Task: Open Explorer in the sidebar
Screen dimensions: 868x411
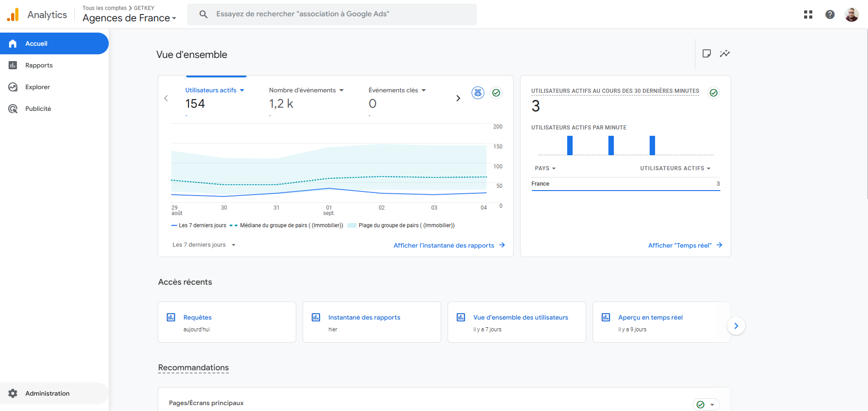Action: click(38, 87)
